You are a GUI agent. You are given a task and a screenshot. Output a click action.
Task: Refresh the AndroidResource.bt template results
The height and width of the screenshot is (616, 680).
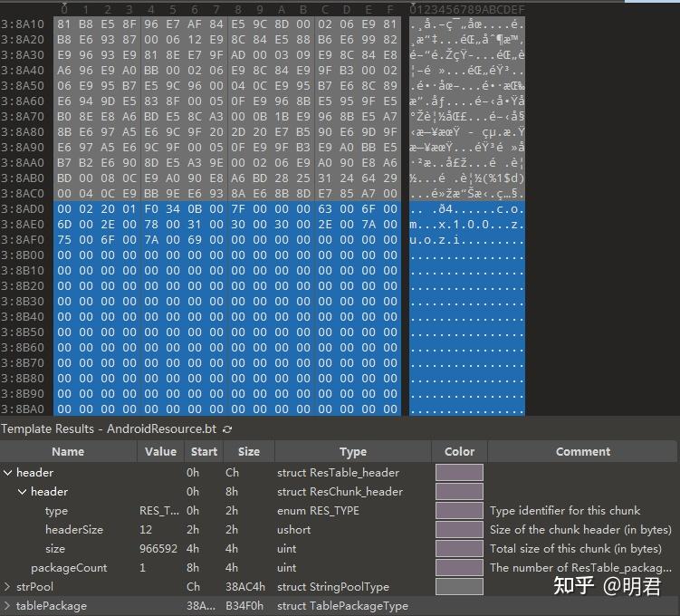[227, 429]
